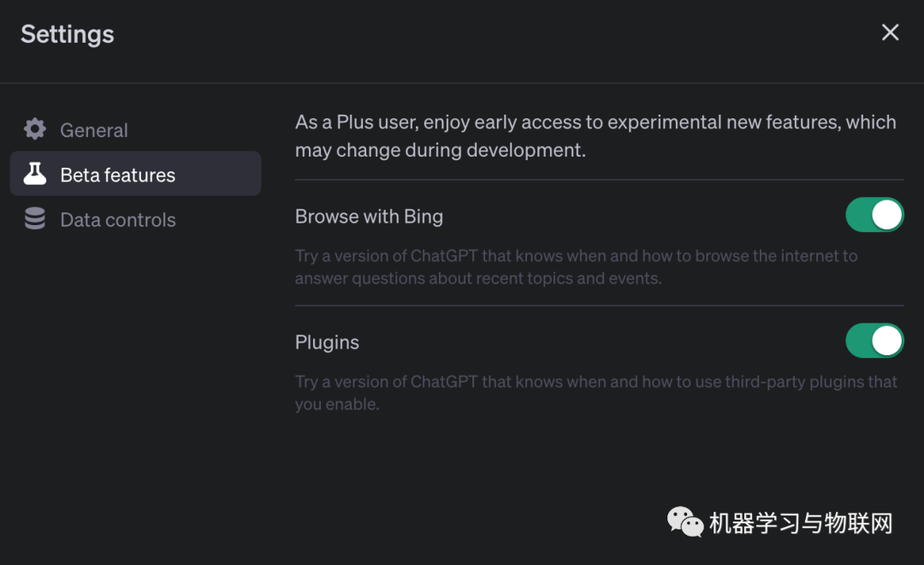This screenshot has width=924, height=565.
Task: Click the Beta features flask icon
Action: 35,175
